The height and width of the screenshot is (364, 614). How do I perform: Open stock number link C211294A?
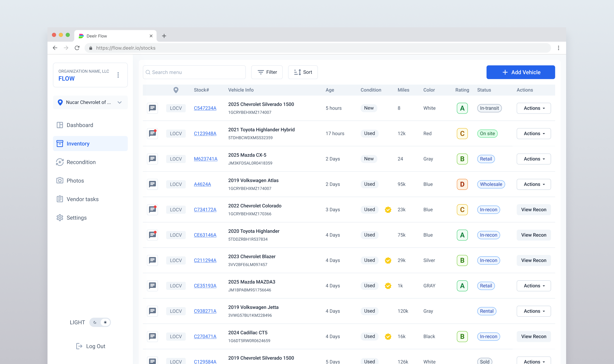pyautogui.click(x=205, y=260)
